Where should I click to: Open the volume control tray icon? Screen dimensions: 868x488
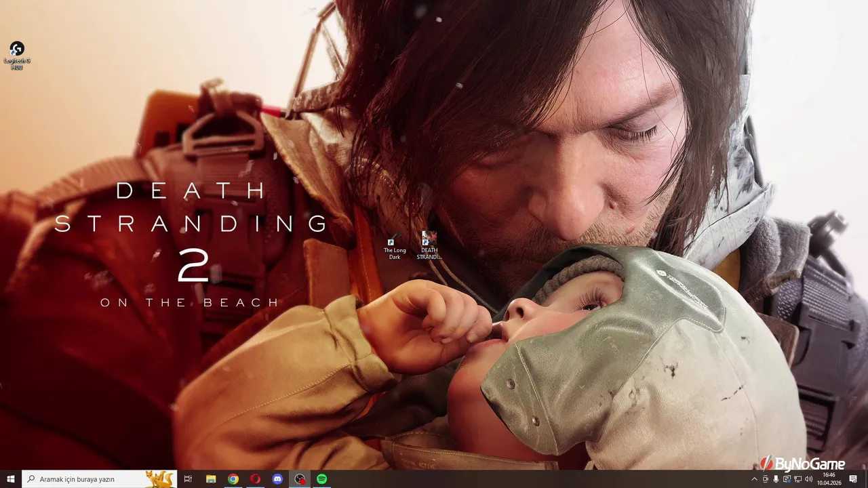pos(808,479)
